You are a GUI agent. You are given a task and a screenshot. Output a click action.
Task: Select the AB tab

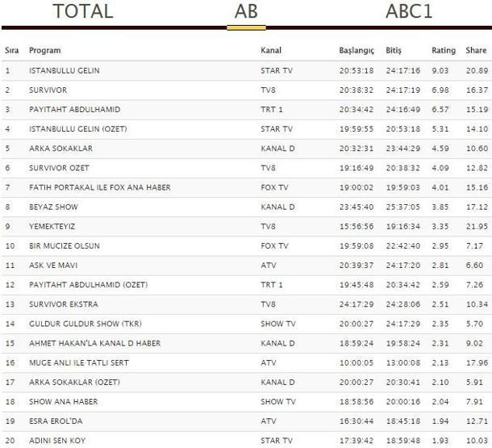[246, 11]
